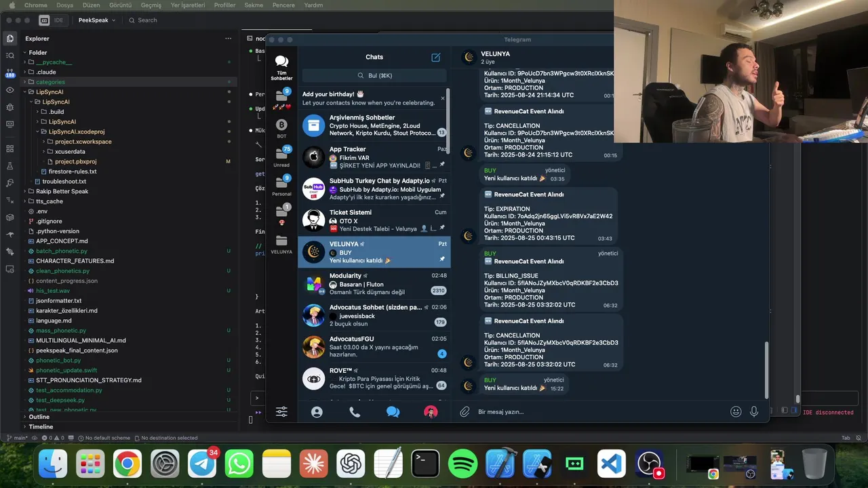Open the SubHub Turkey Chat conversation

click(374, 189)
